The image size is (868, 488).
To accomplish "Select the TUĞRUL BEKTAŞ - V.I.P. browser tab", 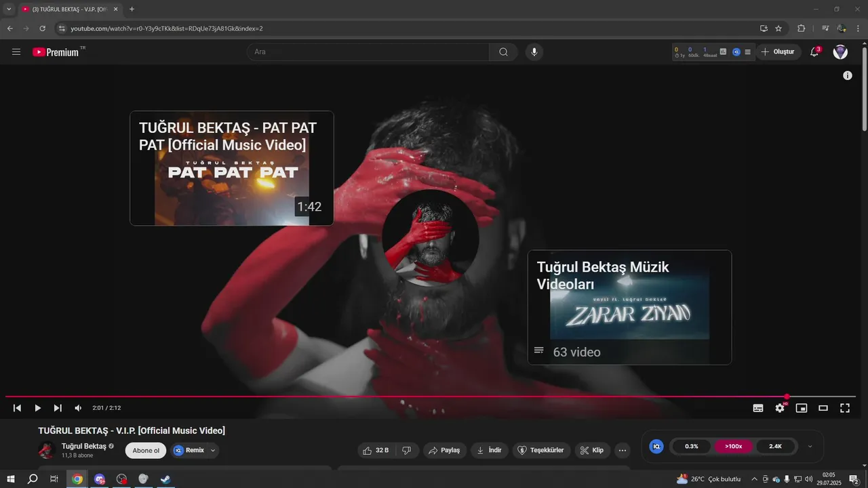I will 70,9.
